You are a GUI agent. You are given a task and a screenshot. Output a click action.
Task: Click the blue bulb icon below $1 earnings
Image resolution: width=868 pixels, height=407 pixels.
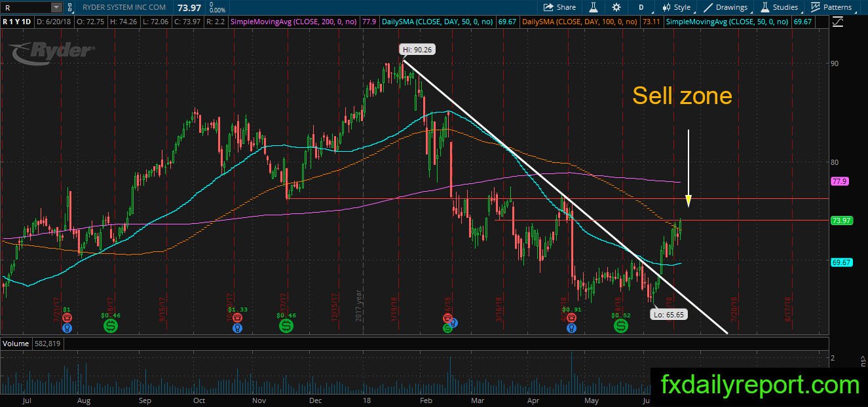tap(67, 327)
